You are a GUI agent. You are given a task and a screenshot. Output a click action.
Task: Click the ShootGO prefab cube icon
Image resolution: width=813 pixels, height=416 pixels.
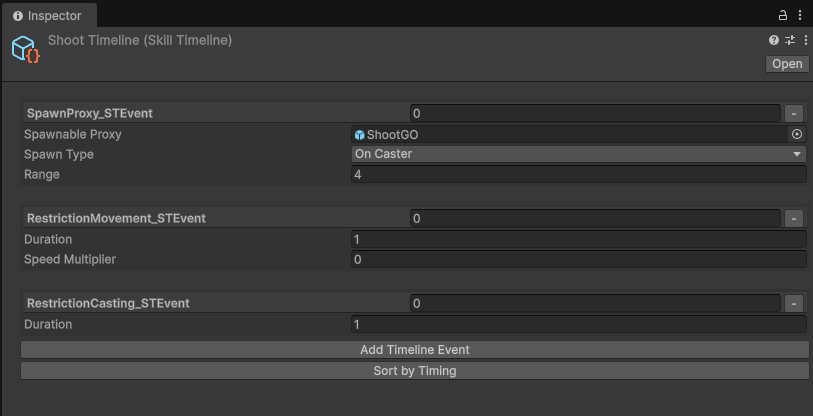coord(359,135)
